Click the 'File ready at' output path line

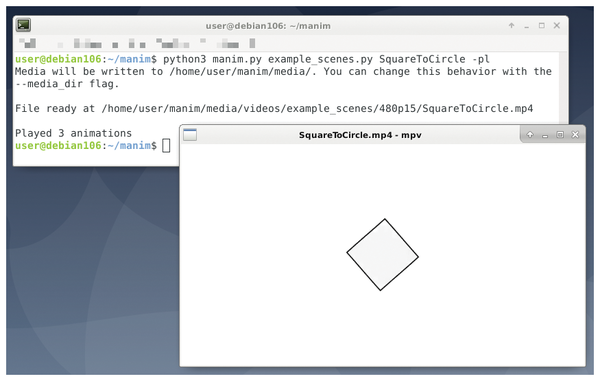coord(274,109)
